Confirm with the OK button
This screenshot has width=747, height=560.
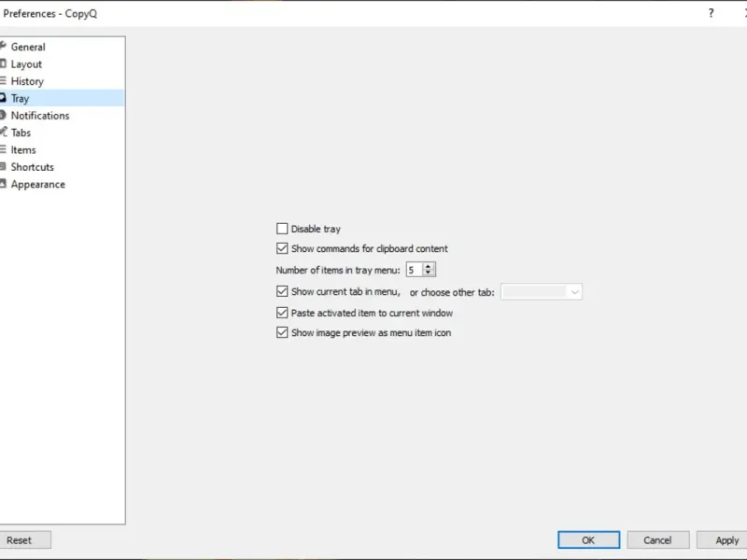[588, 540]
